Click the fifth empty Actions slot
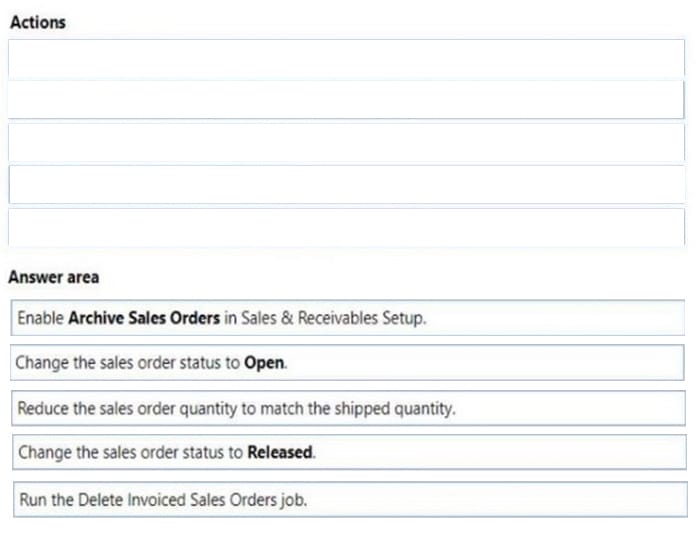 346,226
